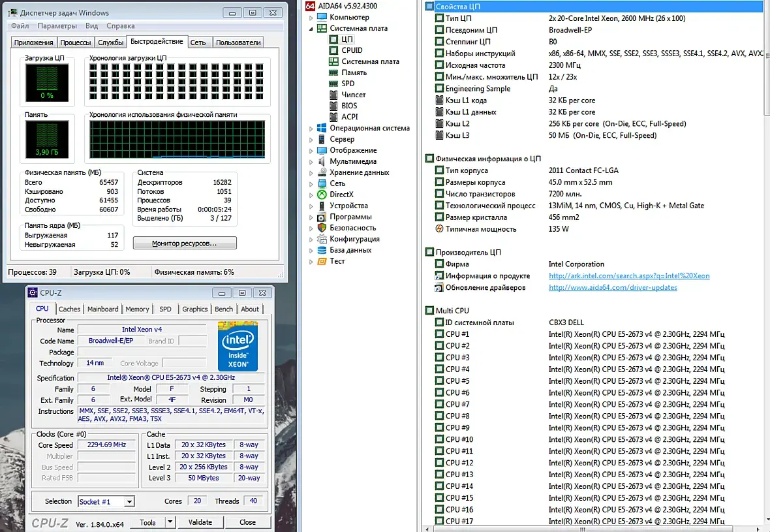Click the Монитор ресурсов button
Screen dimensions: 770x532
tap(185, 243)
